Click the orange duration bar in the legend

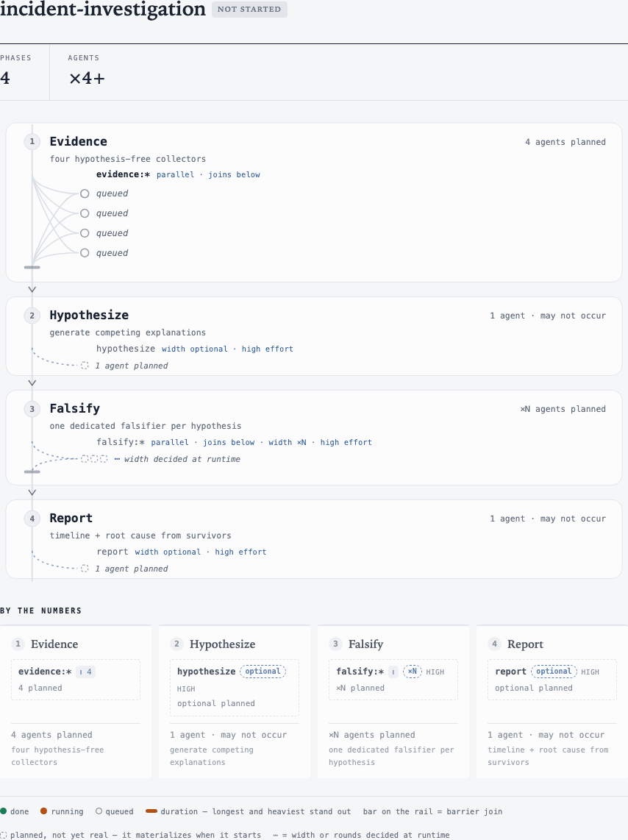coord(151,811)
